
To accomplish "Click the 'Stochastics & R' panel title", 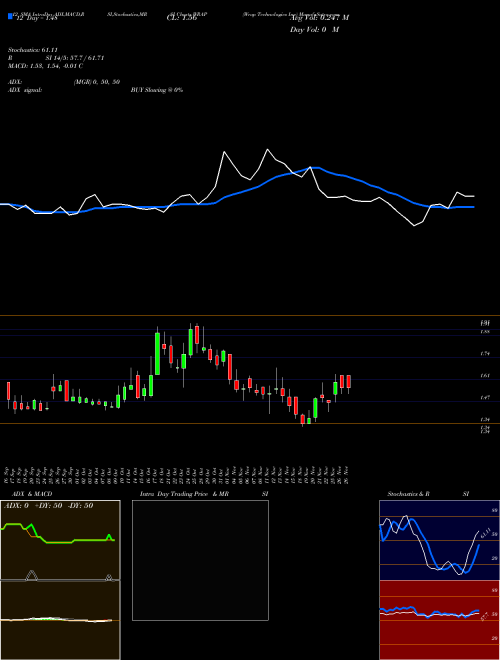I will (x=409, y=494).
